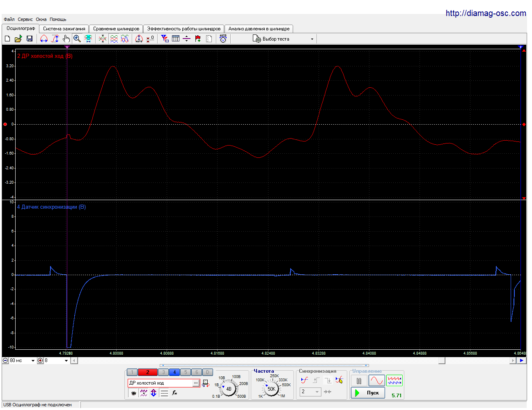Toggle channel 6 button
532x410 pixels.
(x=197, y=372)
